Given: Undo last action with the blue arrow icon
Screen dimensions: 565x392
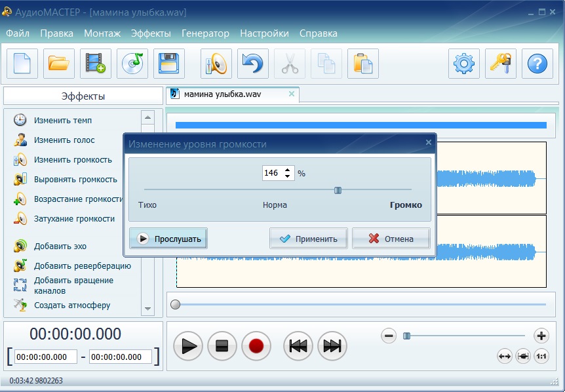Looking at the screenshot, I should (x=253, y=64).
